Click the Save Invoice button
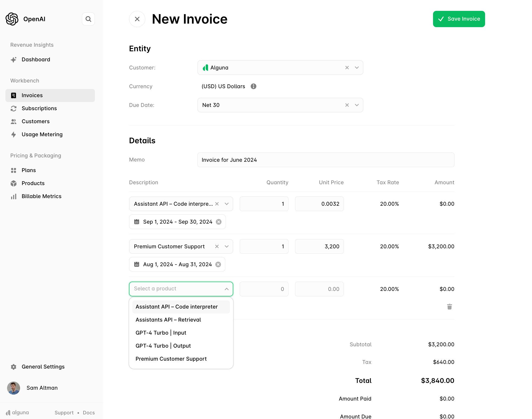The image size is (532, 419). (x=459, y=19)
